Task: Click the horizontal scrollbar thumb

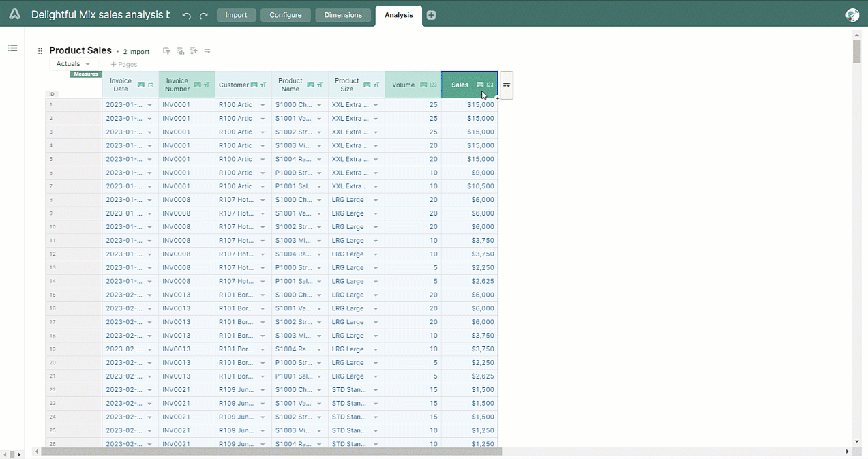Action: tap(271, 451)
